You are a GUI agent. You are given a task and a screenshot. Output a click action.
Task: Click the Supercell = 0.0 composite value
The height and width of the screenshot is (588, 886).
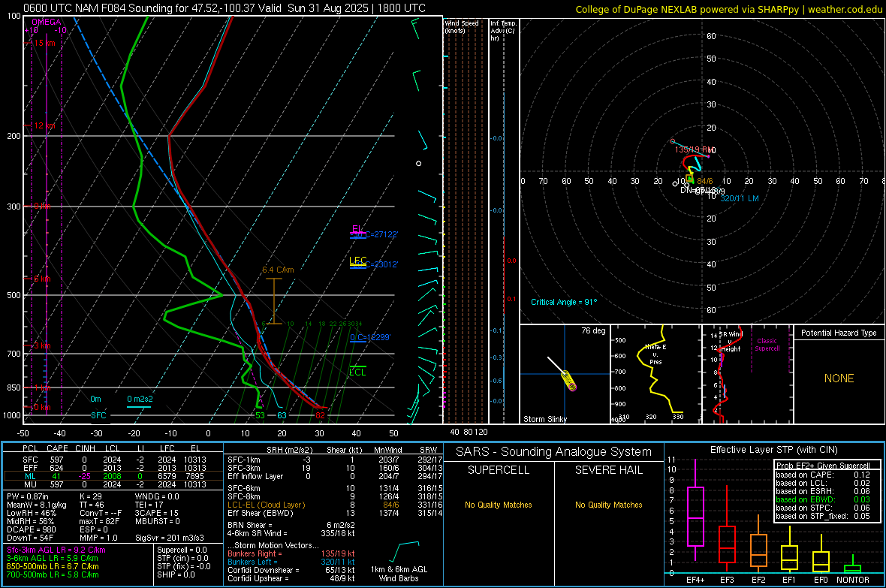click(x=182, y=550)
